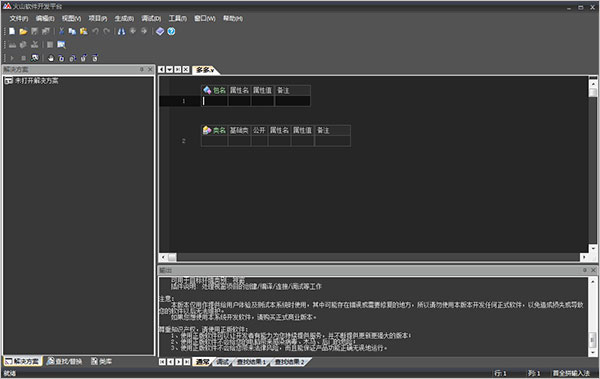The image size is (600, 379).
Task: Click the 类名 header cell
Action: tap(214, 131)
